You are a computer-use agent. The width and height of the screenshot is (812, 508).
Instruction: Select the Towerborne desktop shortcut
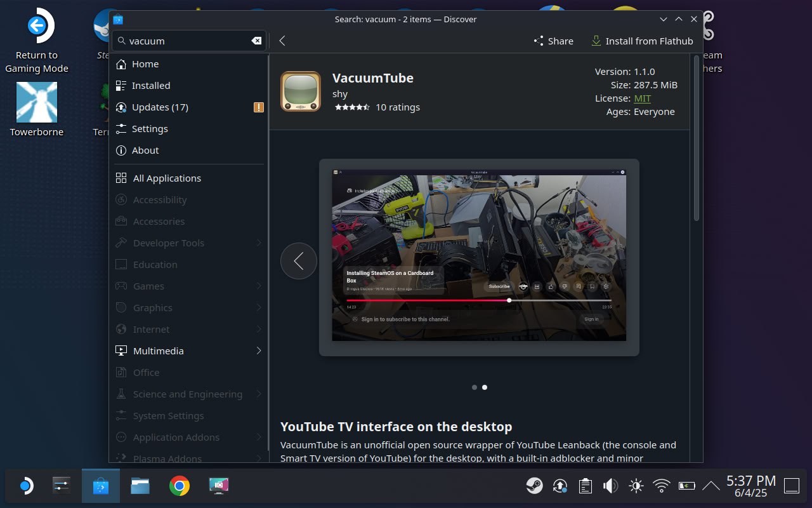tap(37, 109)
